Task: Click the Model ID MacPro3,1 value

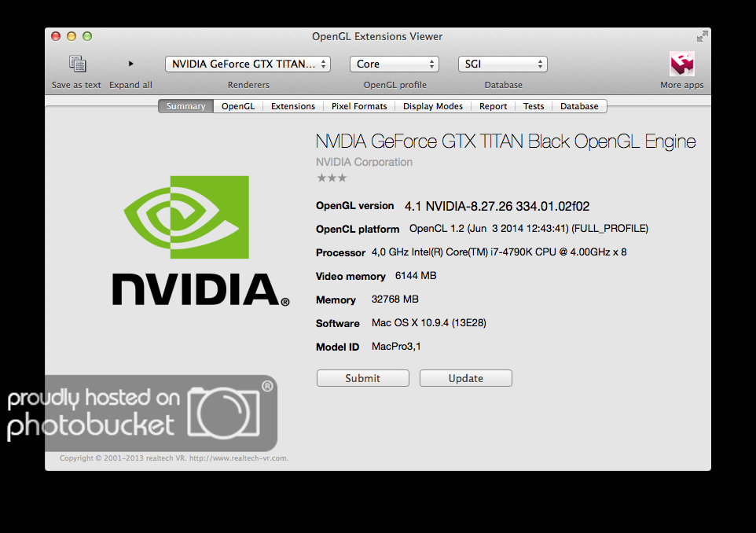Action: [396, 347]
